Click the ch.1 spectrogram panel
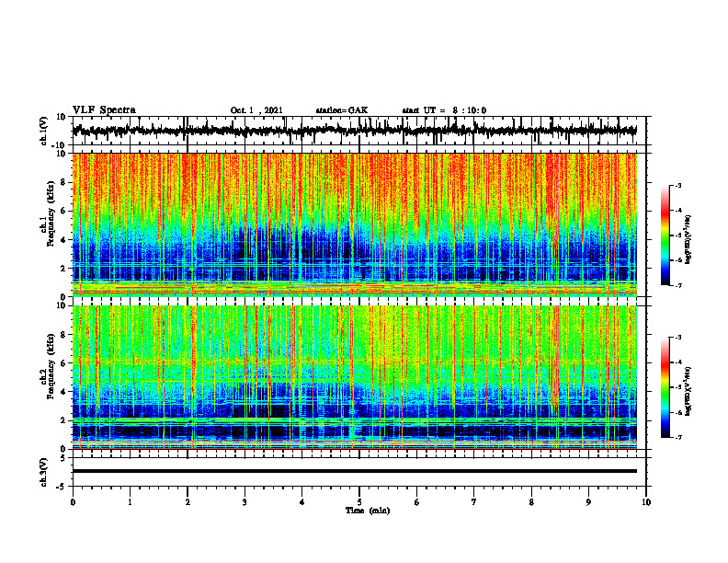 coord(354,224)
